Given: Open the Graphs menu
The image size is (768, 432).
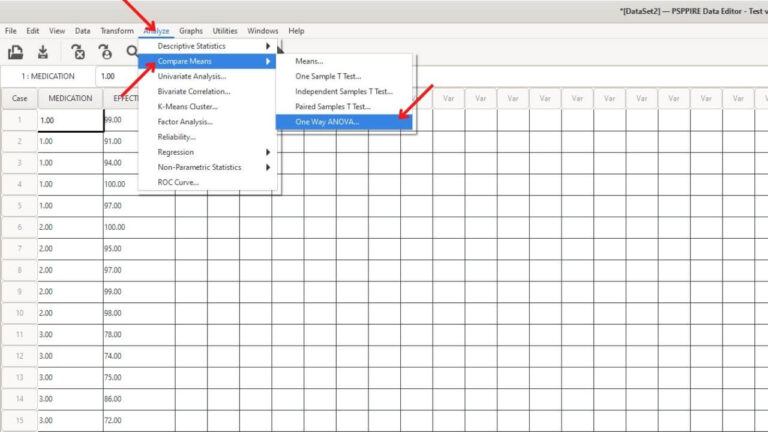Looking at the screenshot, I should pyautogui.click(x=191, y=31).
